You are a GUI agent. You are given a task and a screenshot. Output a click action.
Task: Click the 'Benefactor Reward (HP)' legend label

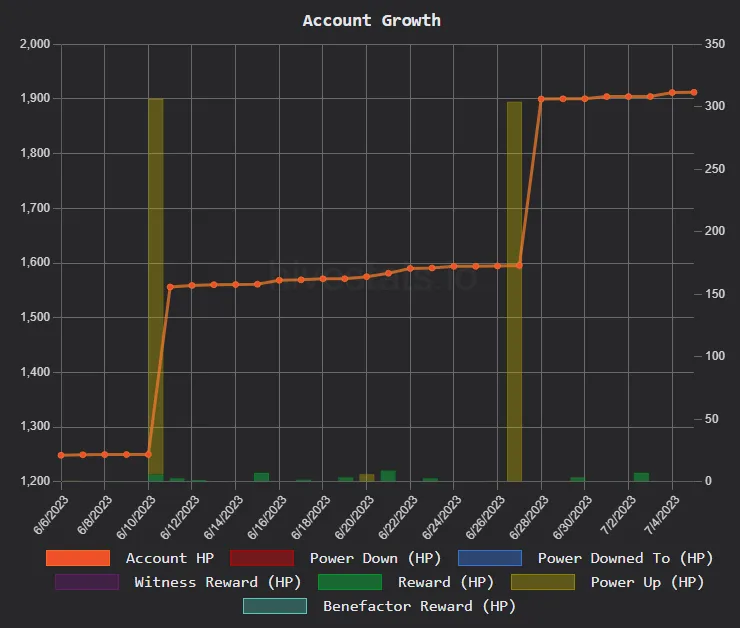(419, 606)
